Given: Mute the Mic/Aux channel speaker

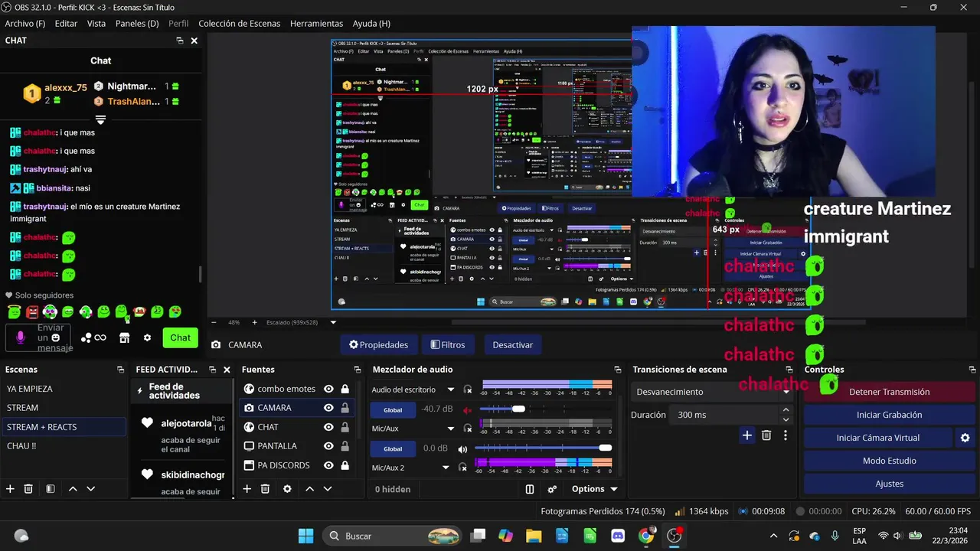Looking at the screenshot, I should 462,448.
